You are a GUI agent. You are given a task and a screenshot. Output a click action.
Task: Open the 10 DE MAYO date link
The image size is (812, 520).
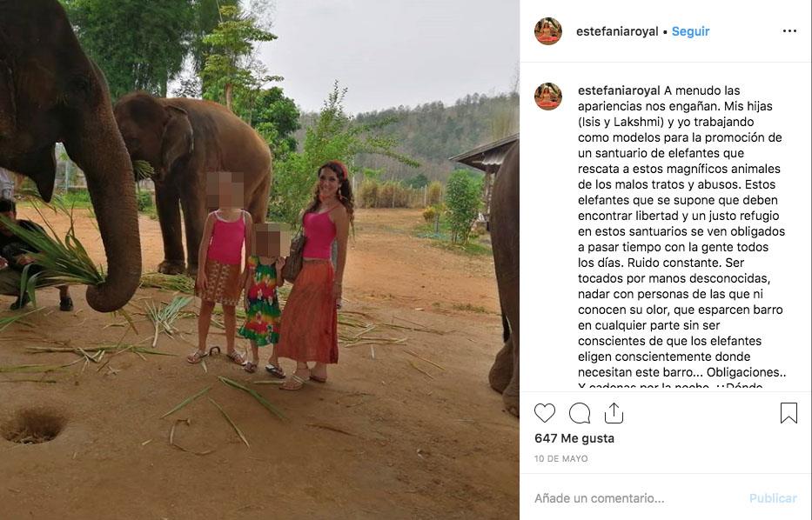(x=561, y=458)
